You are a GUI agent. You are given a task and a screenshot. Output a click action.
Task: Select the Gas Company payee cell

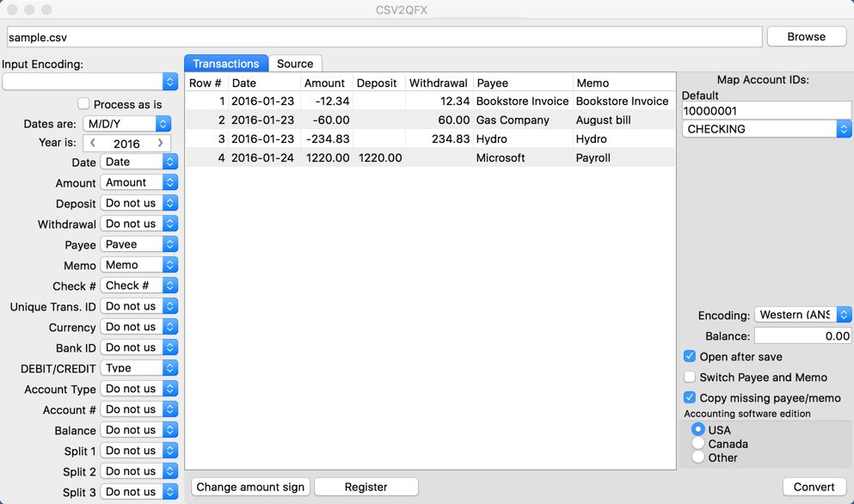click(523, 120)
